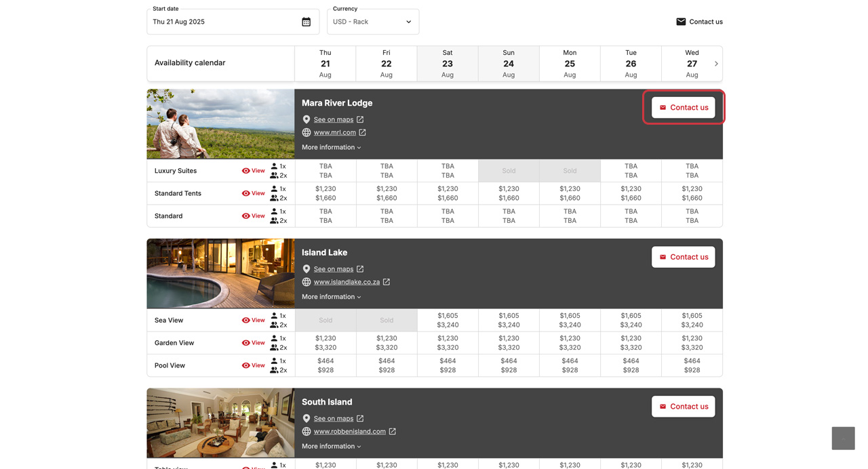View the Garden View room details
868x469 pixels.
(x=253, y=343)
